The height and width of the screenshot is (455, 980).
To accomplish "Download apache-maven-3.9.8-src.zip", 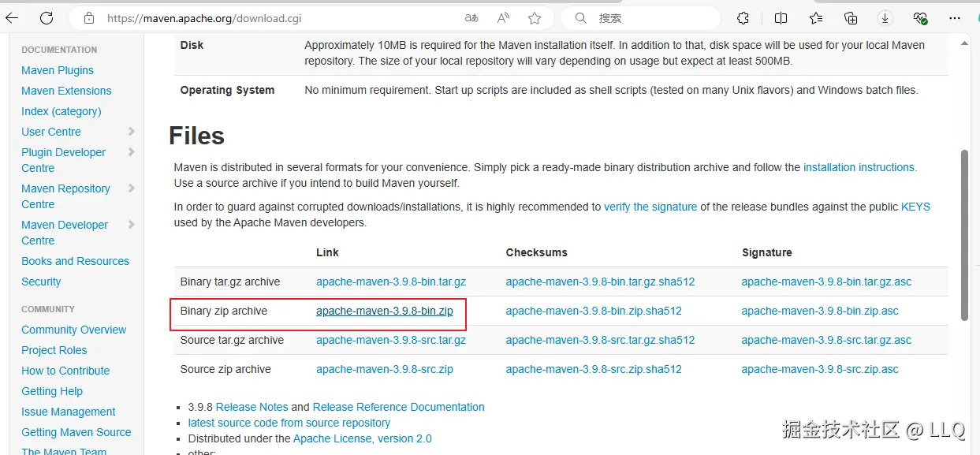I will click(x=385, y=369).
